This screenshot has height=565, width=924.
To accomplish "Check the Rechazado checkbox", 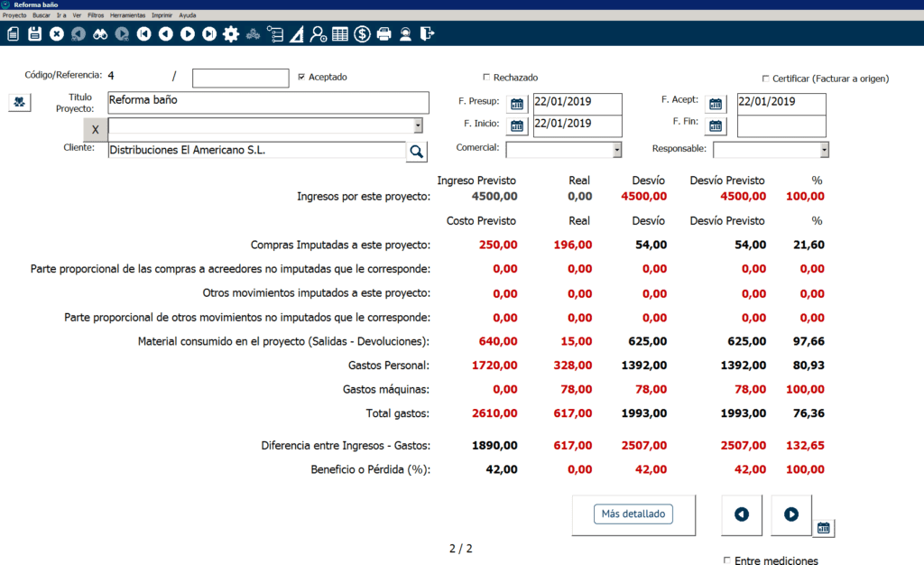I will click(486, 78).
